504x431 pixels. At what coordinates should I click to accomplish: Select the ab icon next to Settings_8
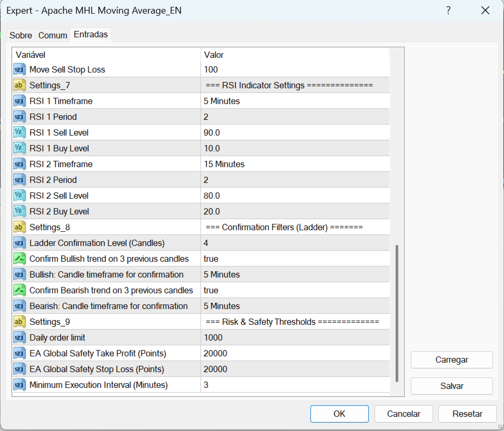pos(19,227)
